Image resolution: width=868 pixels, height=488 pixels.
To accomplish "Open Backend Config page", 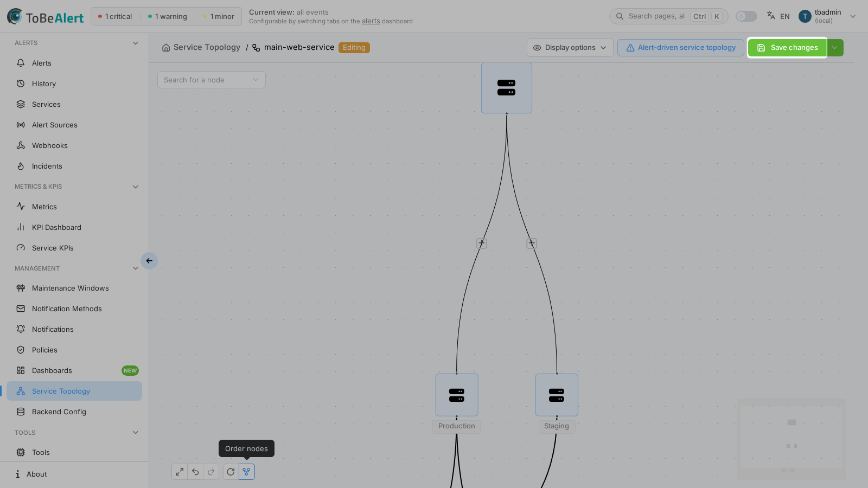I will coord(74,412).
